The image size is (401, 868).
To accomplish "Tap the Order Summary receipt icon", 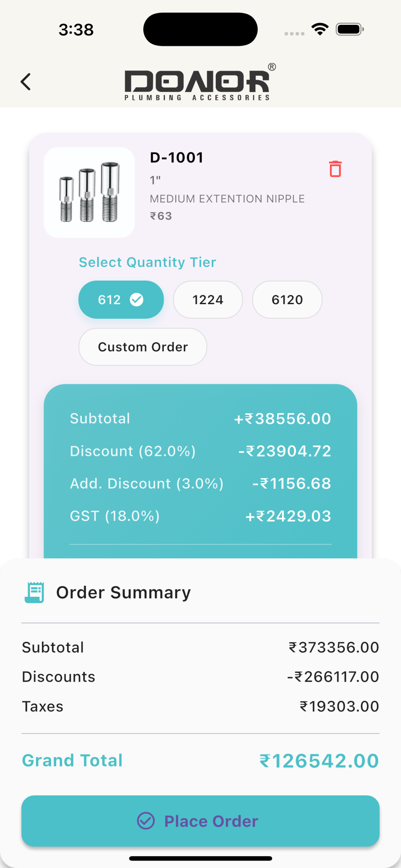I will tap(34, 592).
